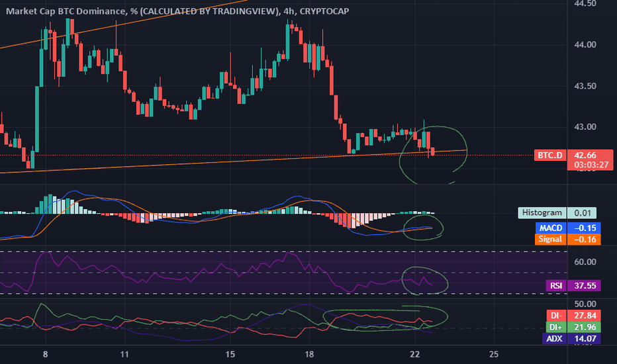Select the Signal indicator label
Screen dimensions: 617x364
pyautogui.click(x=550, y=240)
